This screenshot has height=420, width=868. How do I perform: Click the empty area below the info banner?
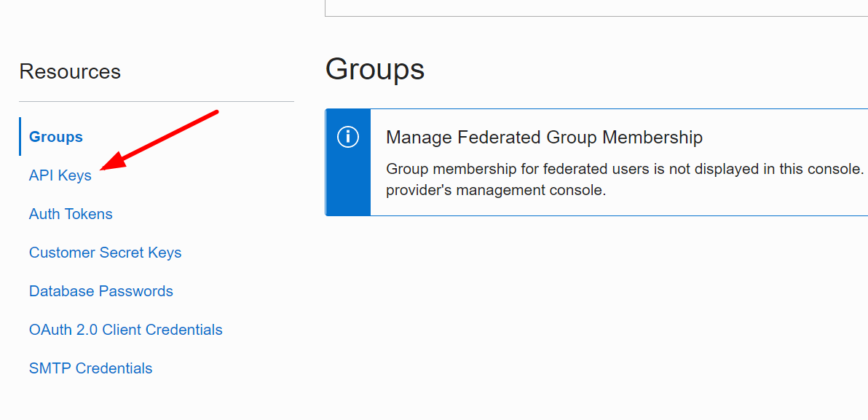pyautogui.click(x=583, y=306)
